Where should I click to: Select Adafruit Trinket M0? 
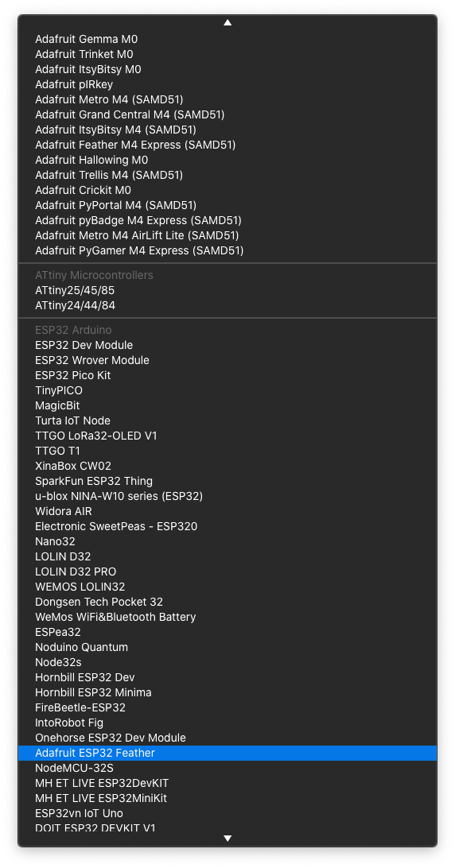pos(227,54)
